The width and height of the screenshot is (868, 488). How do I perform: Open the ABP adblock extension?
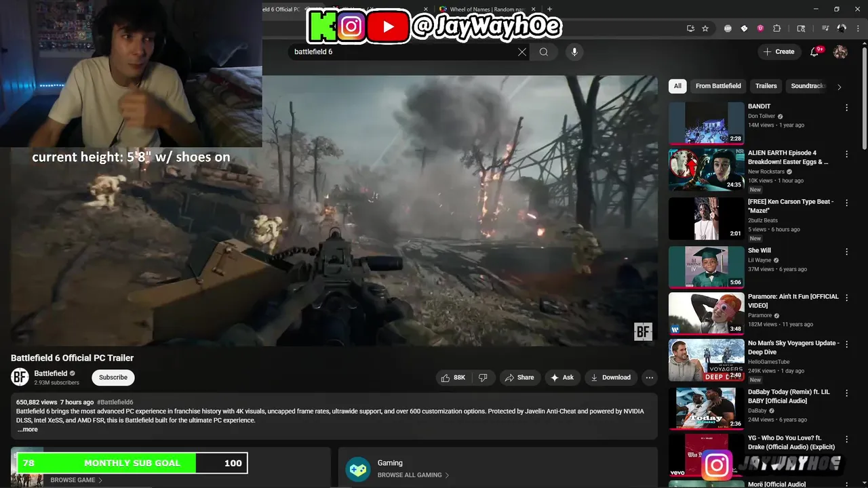(728, 28)
